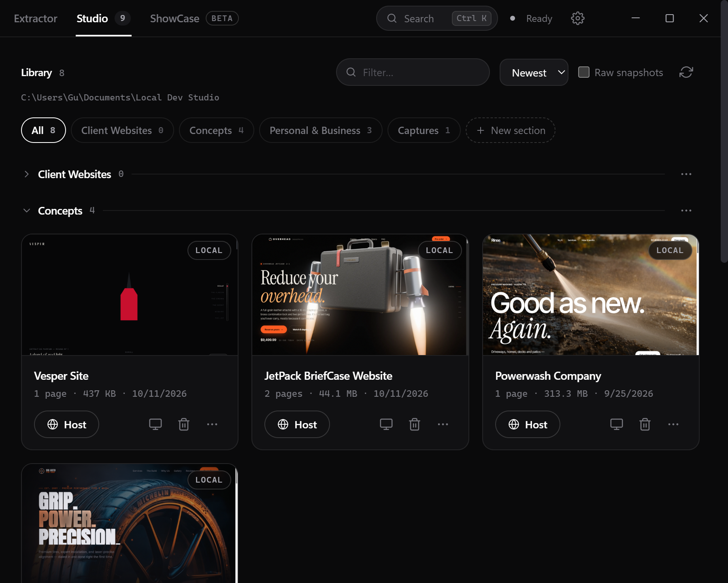Screen dimensions: 728x583
Task: Click monitor preview icon on JetPack BriefCase Website
Action: (x=386, y=424)
